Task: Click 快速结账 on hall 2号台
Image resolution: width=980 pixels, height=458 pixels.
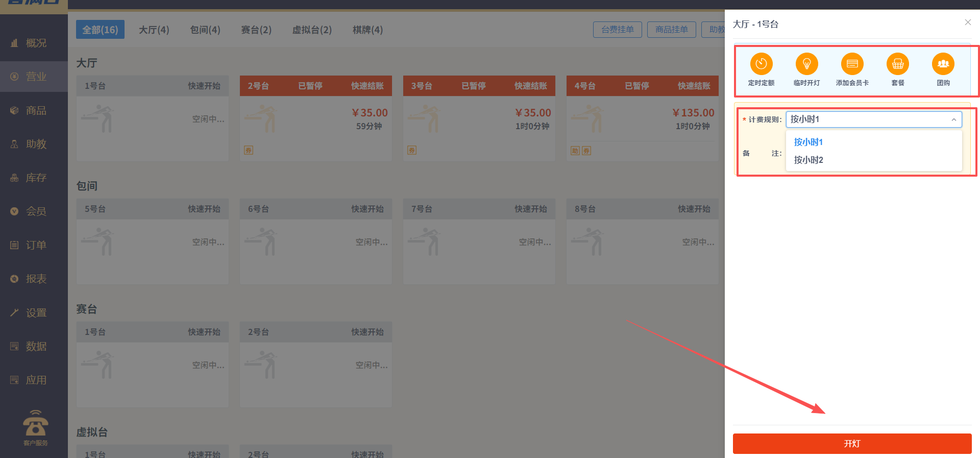Action: click(x=367, y=86)
